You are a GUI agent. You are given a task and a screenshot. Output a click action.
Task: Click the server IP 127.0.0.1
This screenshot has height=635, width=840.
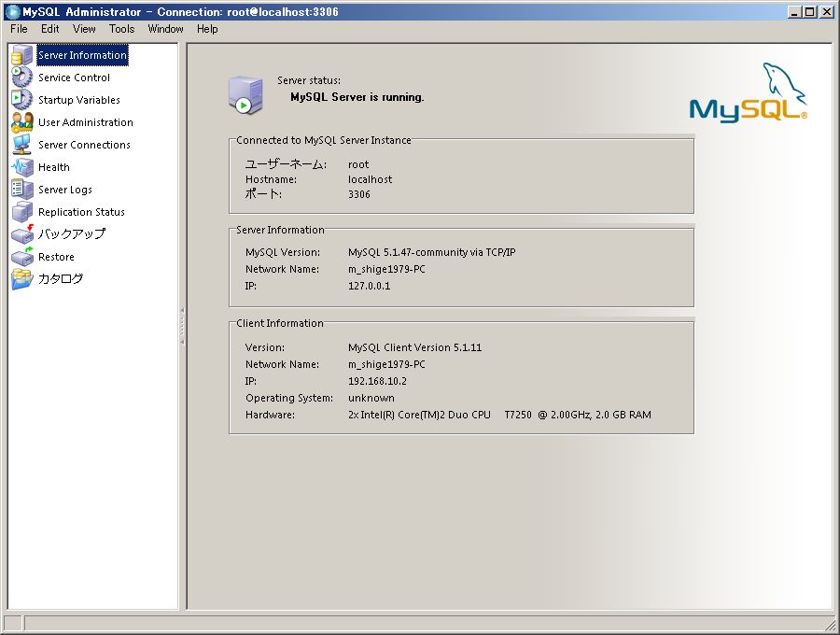pos(369,286)
